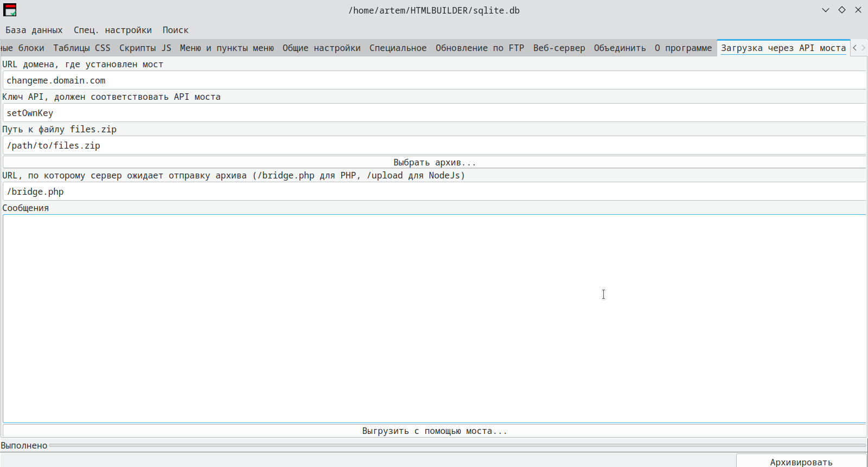Click the files.zip path input field
Viewport: 868px width, 467px height.
435,145
